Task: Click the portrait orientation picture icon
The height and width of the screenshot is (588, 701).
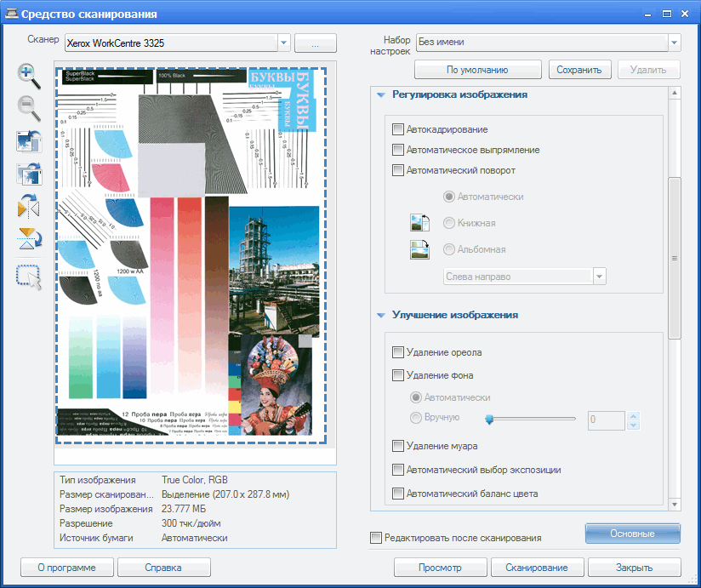Action: coord(419,223)
